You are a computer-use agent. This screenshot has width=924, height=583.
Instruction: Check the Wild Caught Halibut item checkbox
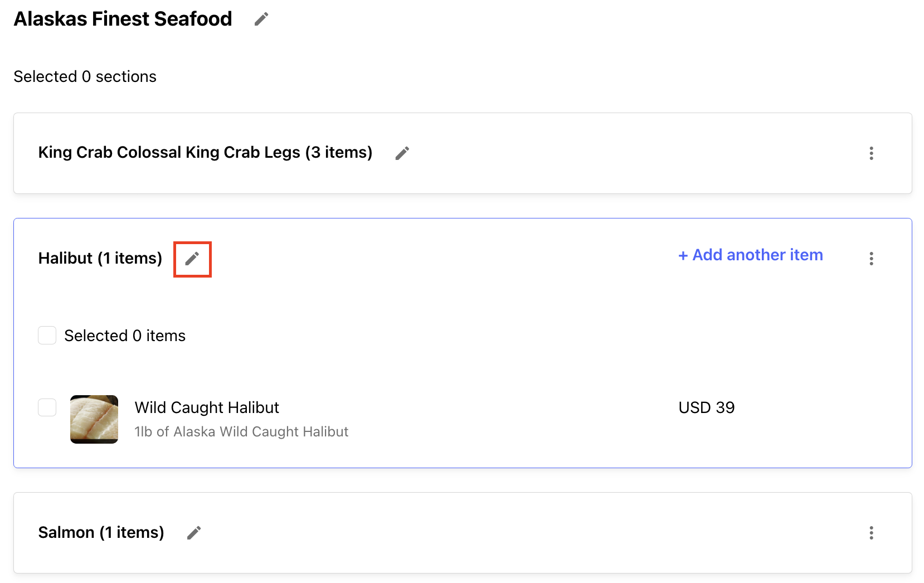47,407
